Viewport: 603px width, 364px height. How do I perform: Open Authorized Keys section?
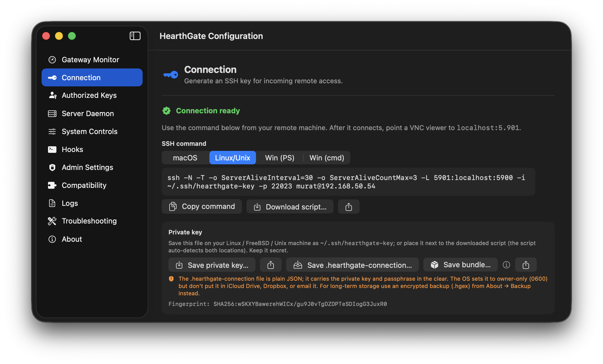point(92,95)
